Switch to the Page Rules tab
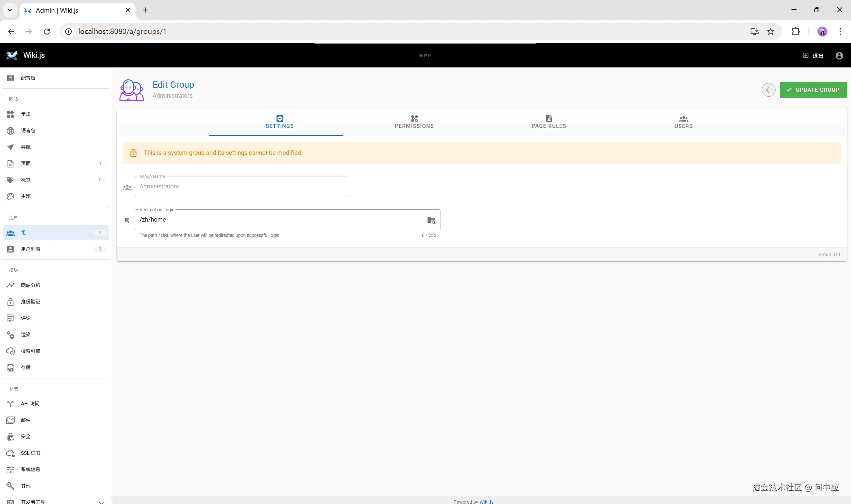Image resolution: width=851 pixels, height=504 pixels. [x=548, y=122]
